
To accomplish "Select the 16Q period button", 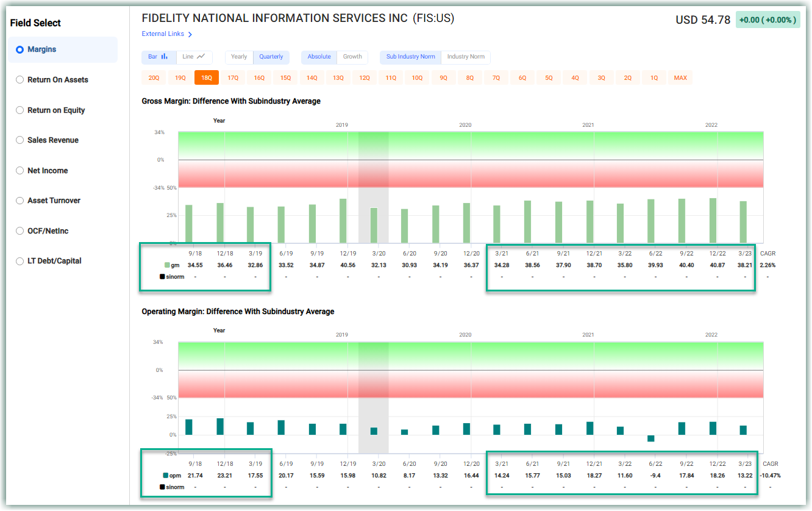I will click(x=259, y=78).
